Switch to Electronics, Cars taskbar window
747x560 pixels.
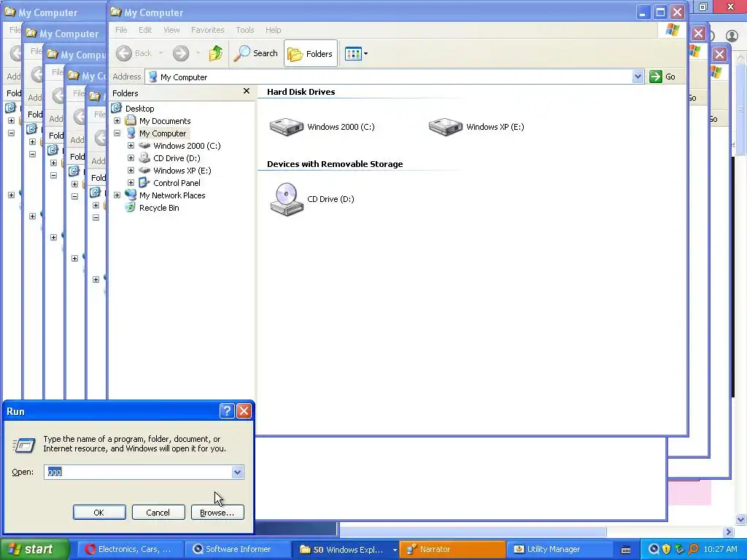130,549
